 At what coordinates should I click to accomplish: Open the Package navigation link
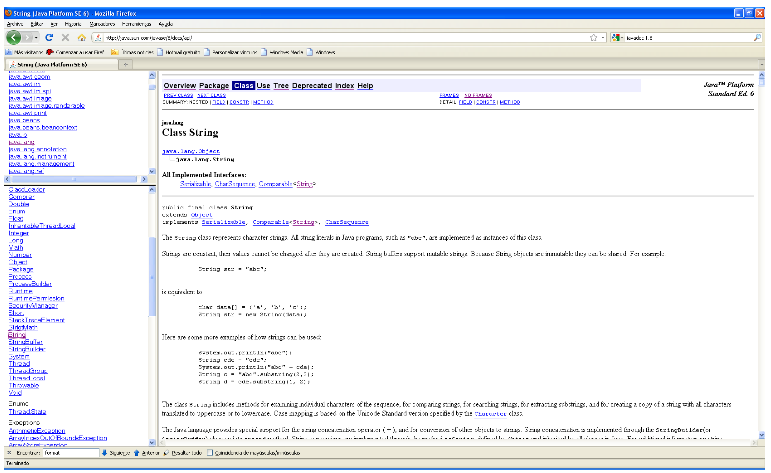pyautogui.click(x=214, y=86)
